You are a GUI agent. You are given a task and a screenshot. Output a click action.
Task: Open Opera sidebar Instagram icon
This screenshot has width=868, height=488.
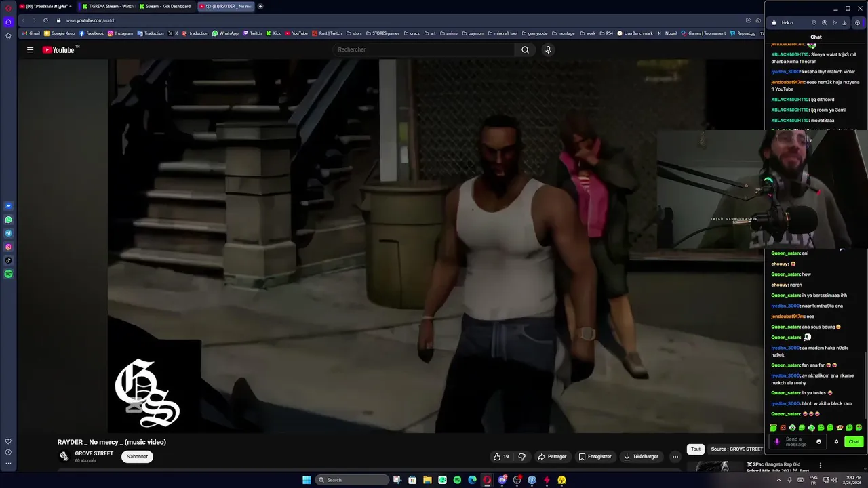coord(8,247)
